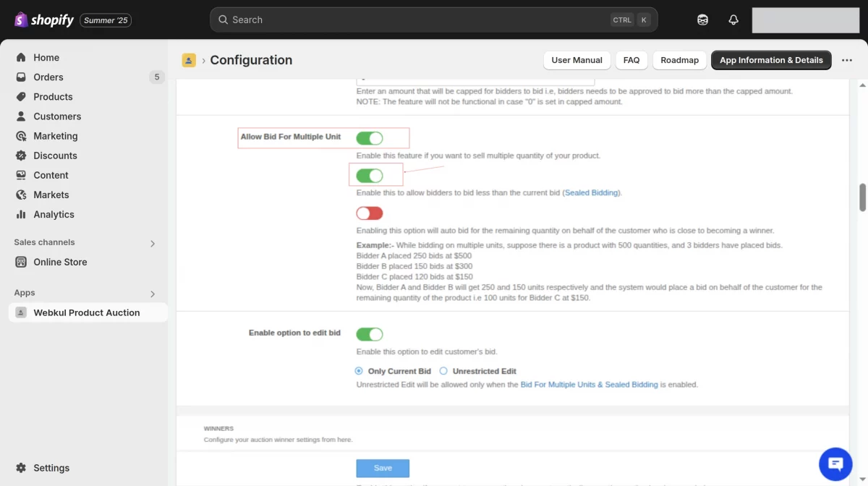Screen dimensions: 868x486
Task: Click the Shopify logo icon
Action: coord(21,20)
